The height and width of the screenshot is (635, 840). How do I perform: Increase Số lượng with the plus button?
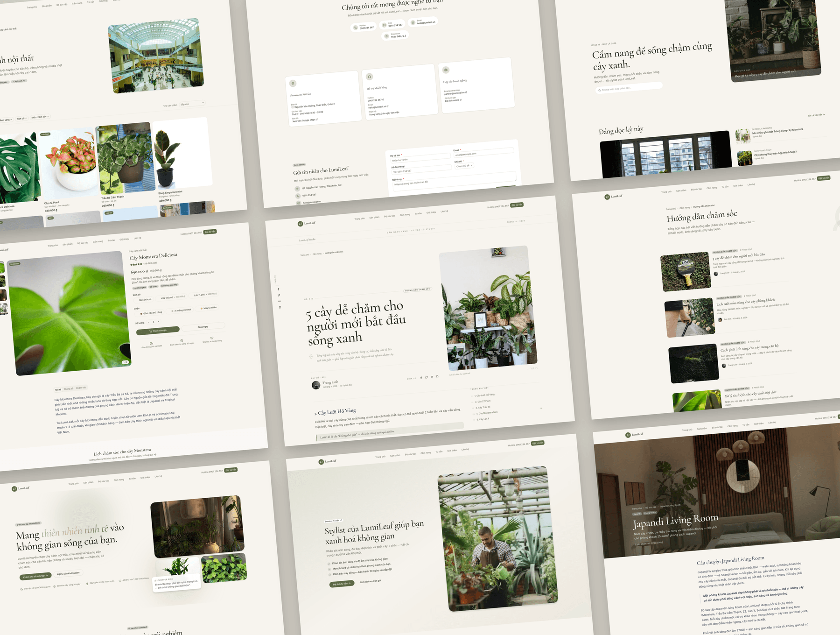(159, 321)
